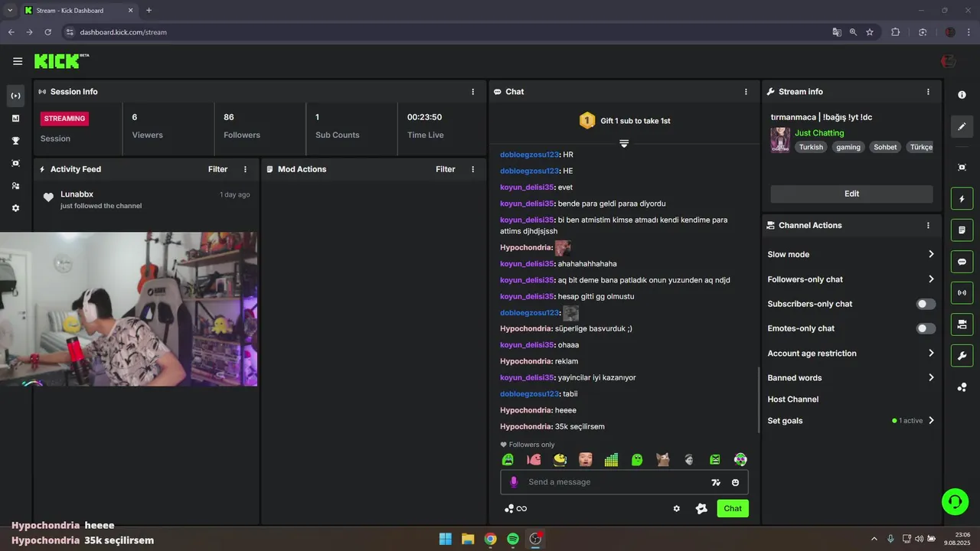This screenshot has width=980, height=551.
Task: Toggle the broadcast session info widget icon
Action: click(x=962, y=292)
